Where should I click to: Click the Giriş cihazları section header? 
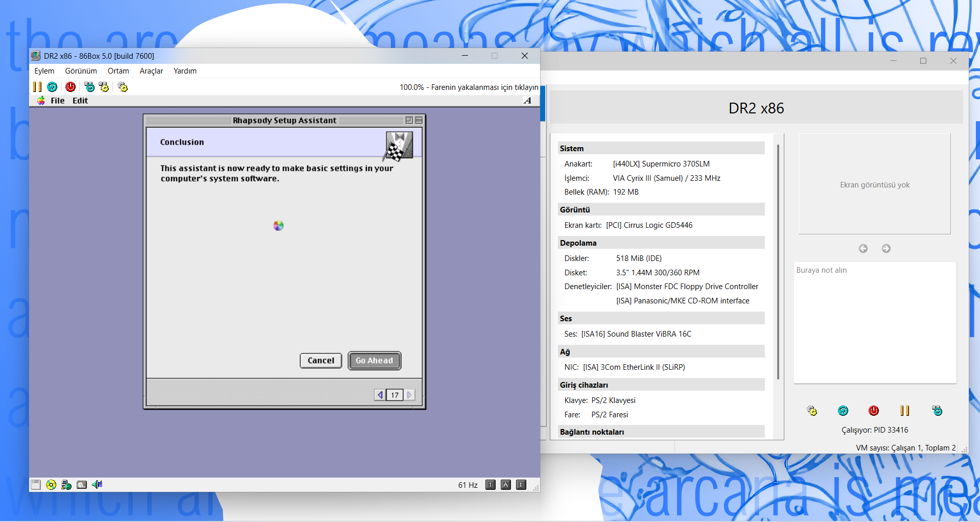point(662,385)
